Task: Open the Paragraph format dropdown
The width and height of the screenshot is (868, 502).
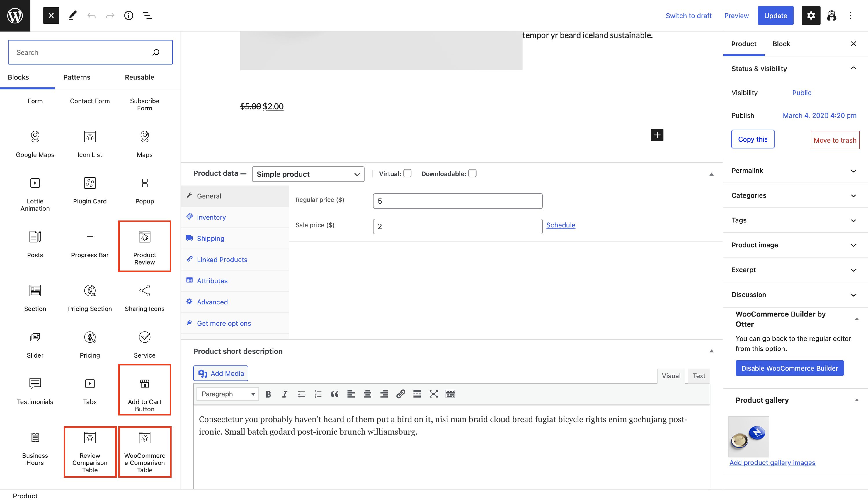Action: pyautogui.click(x=228, y=394)
